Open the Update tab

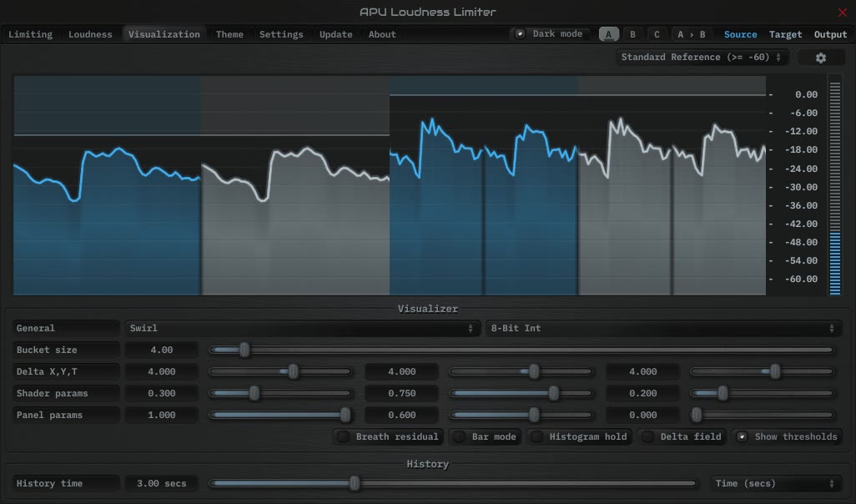tap(335, 34)
